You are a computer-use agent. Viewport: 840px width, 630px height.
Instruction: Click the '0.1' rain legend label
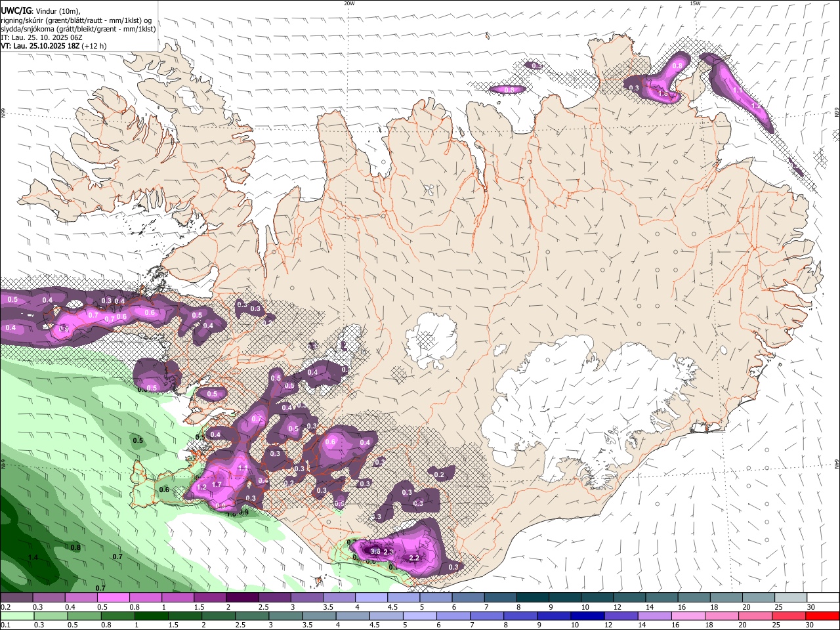click(5, 625)
